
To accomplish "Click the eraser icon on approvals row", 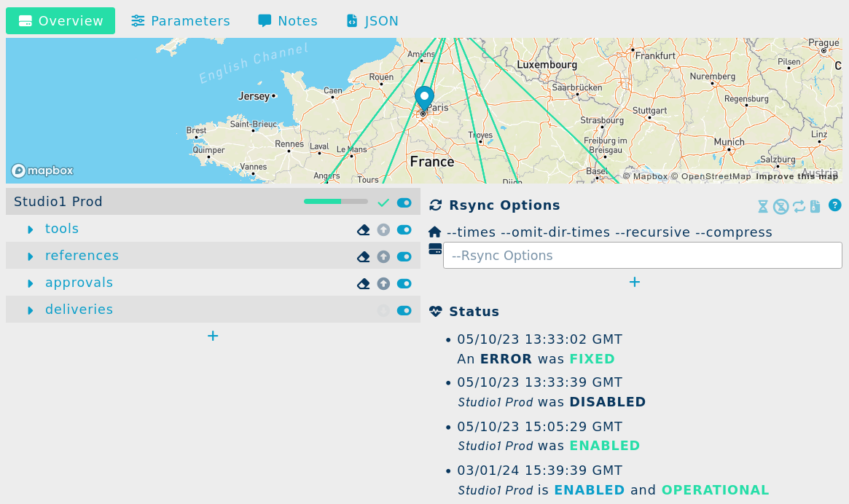I will pyautogui.click(x=364, y=284).
